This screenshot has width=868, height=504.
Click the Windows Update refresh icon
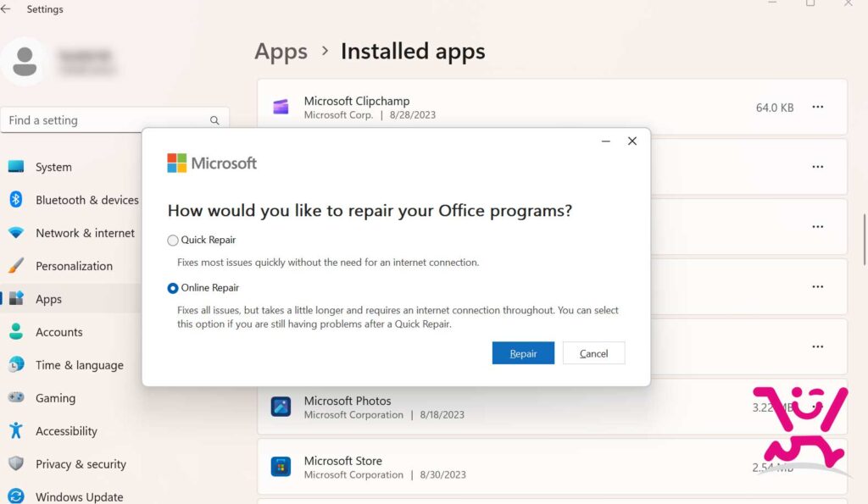tap(16, 496)
